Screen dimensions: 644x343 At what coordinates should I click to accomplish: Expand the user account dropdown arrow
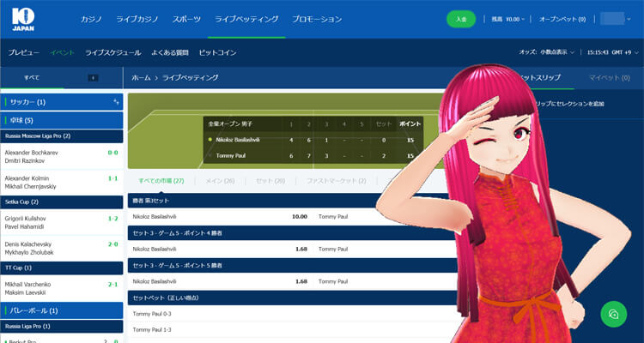(629, 19)
